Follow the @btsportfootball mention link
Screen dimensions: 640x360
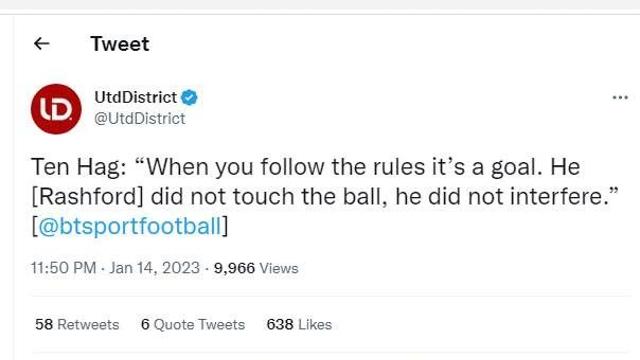pos(130,226)
